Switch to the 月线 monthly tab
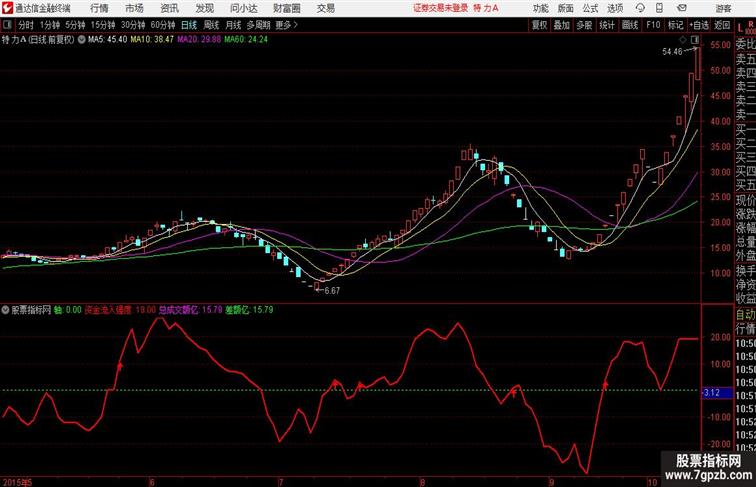This screenshot has width=756, height=487. (233, 25)
